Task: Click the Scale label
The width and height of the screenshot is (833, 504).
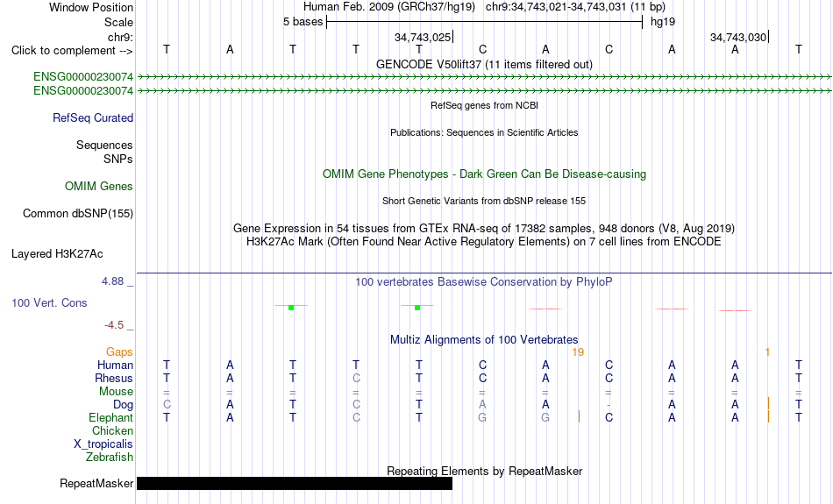Action: click(x=118, y=22)
